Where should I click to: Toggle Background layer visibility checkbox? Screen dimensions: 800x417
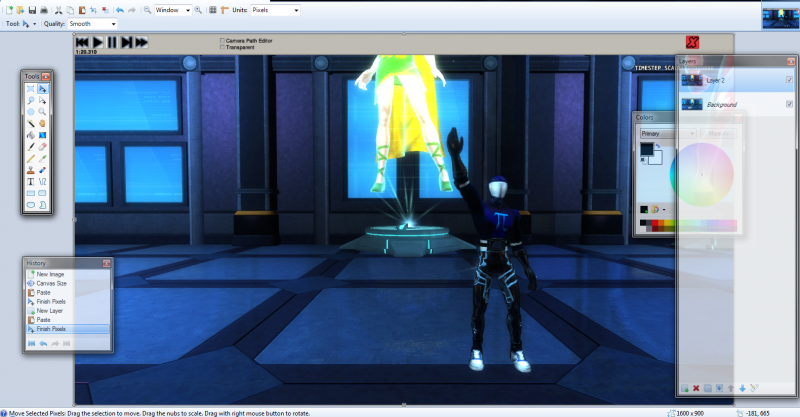[789, 104]
